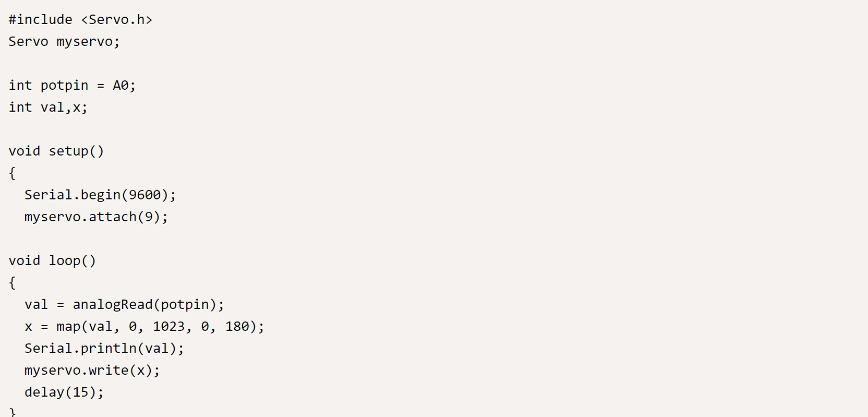Click the opening brace below void loop()
Screen dimensions: 868x417
tap(13, 283)
